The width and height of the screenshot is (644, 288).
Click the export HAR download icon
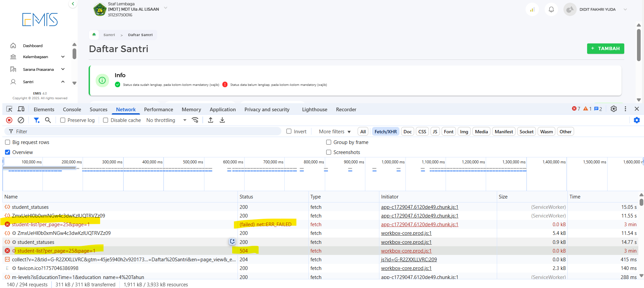[222, 120]
